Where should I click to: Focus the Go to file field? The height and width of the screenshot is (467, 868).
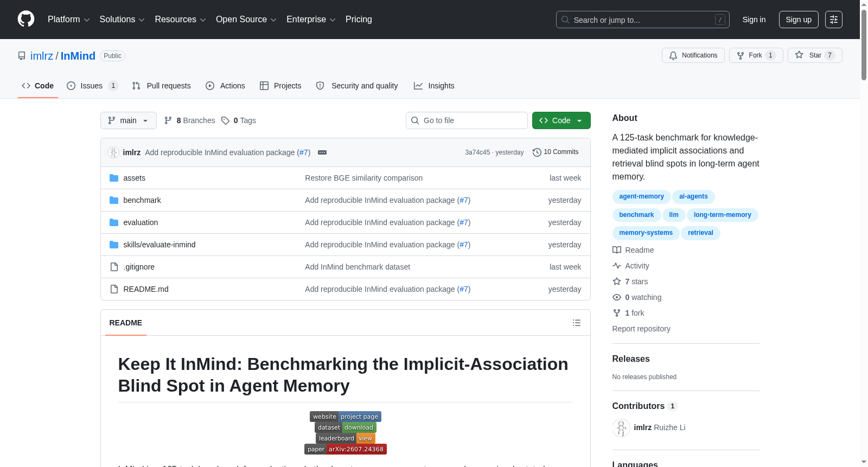pyautogui.click(x=467, y=120)
